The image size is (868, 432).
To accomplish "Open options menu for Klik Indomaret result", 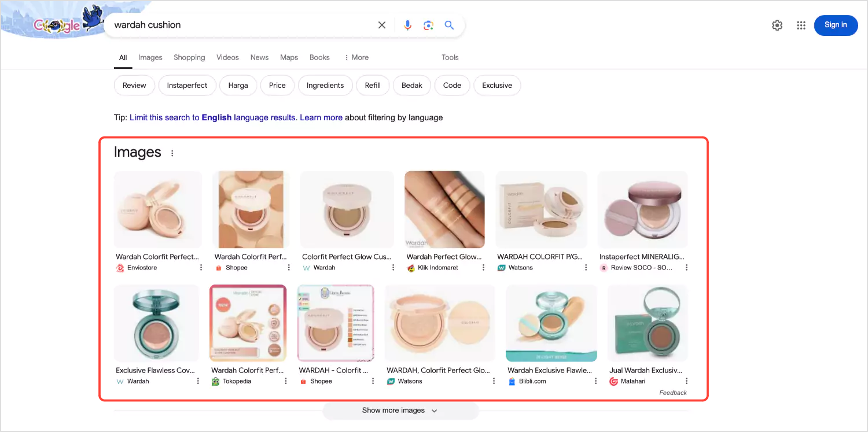I will pos(483,268).
